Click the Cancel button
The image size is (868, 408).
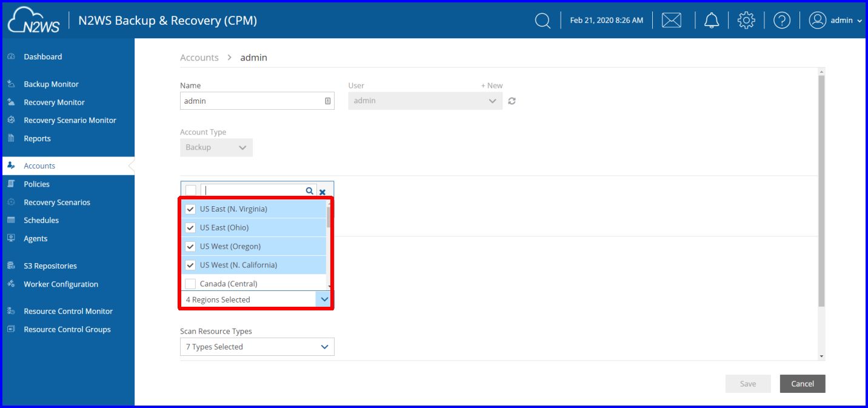pyautogui.click(x=803, y=384)
